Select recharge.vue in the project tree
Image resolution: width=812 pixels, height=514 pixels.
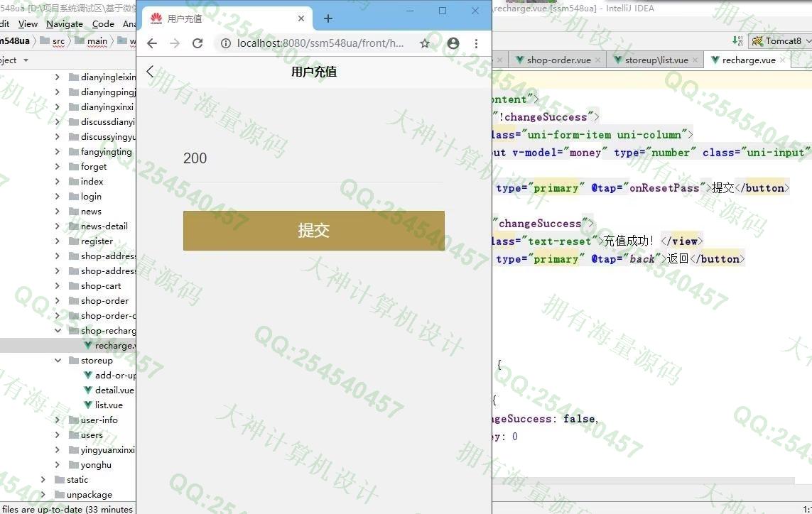(x=115, y=346)
